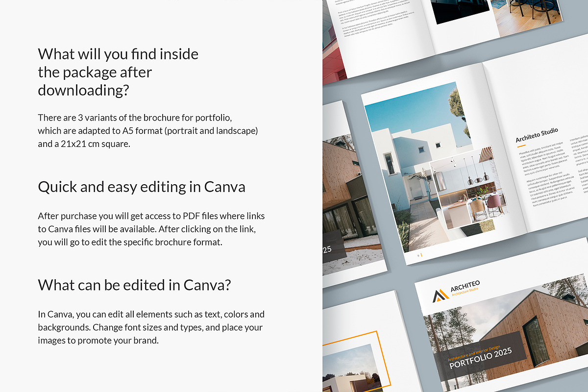Click the "ARCHITEO" brand name on the cover
The width and height of the screenshot is (588, 392).
click(465, 287)
